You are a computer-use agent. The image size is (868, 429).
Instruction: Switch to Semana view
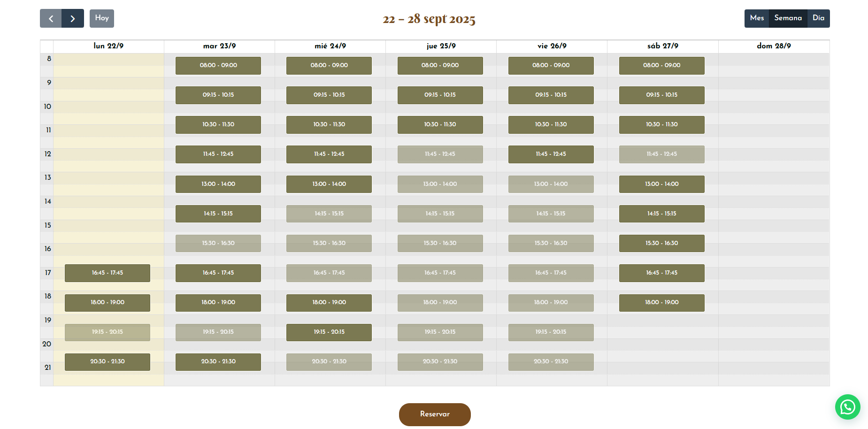coord(788,18)
